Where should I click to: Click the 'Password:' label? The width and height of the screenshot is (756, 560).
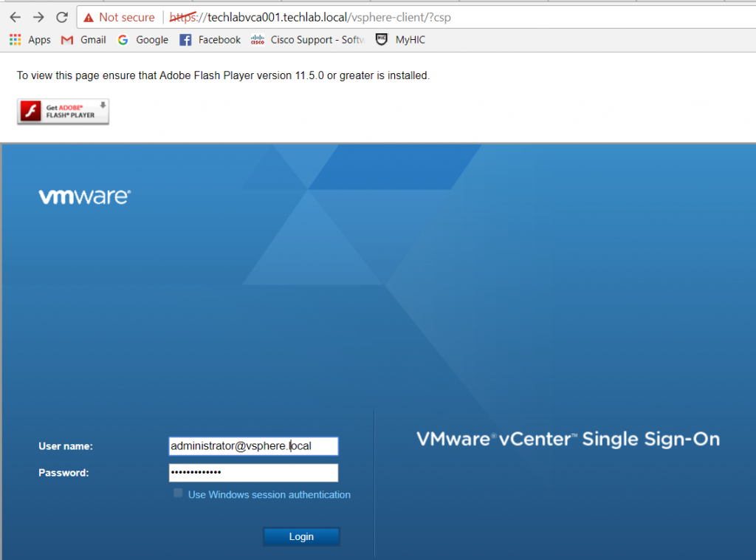pos(63,473)
